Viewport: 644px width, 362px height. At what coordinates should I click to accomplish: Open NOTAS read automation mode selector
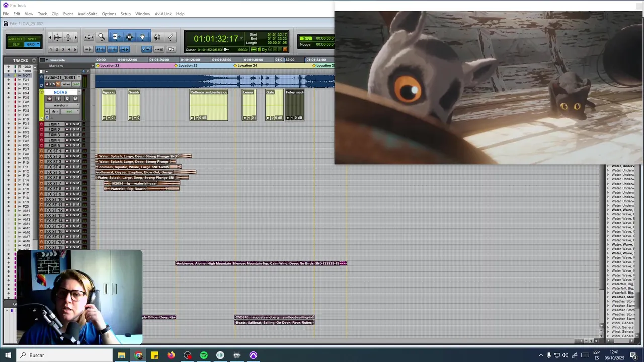(70, 111)
